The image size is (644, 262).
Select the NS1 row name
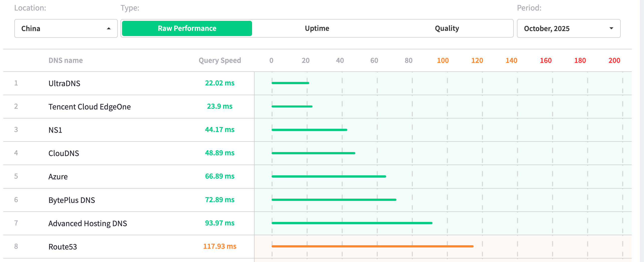pos(55,130)
